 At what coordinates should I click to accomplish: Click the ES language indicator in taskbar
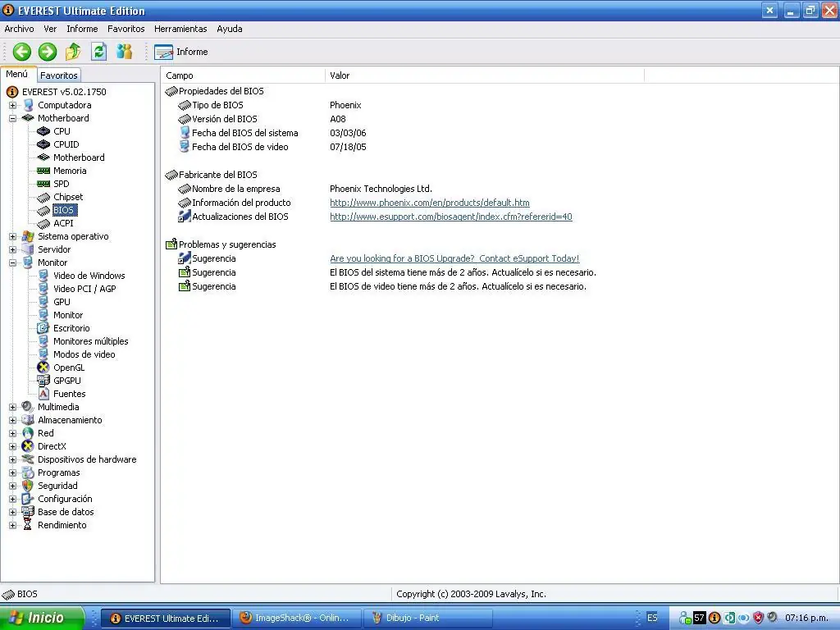(652, 618)
